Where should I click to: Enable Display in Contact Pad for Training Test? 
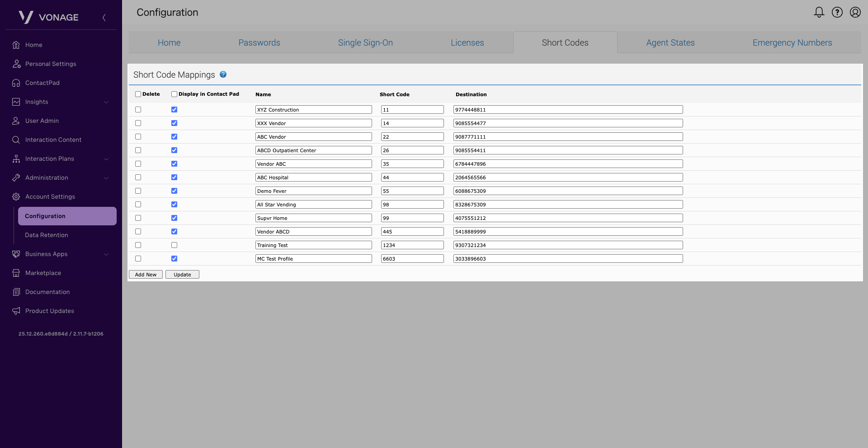click(x=174, y=245)
